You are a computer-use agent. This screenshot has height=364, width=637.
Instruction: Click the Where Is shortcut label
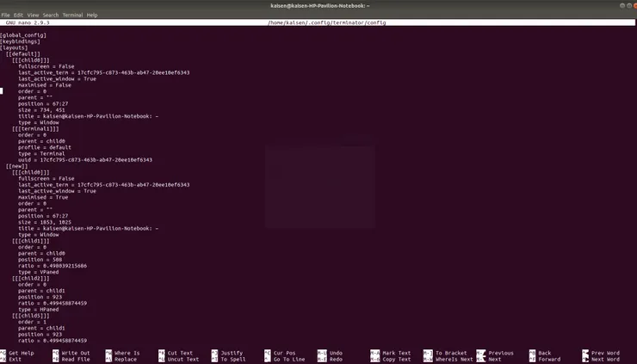pos(127,353)
